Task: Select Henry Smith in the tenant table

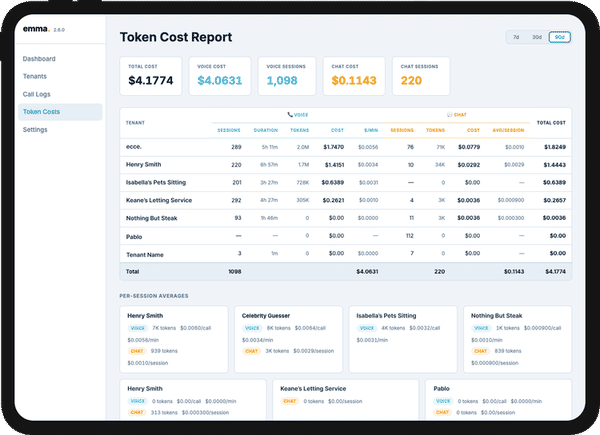Action: (x=143, y=165)
